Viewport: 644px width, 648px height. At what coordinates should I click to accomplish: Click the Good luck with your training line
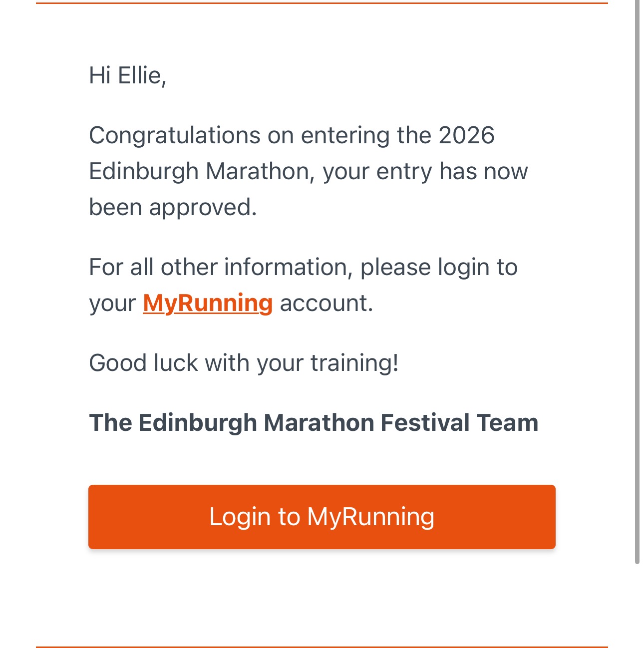244,363
